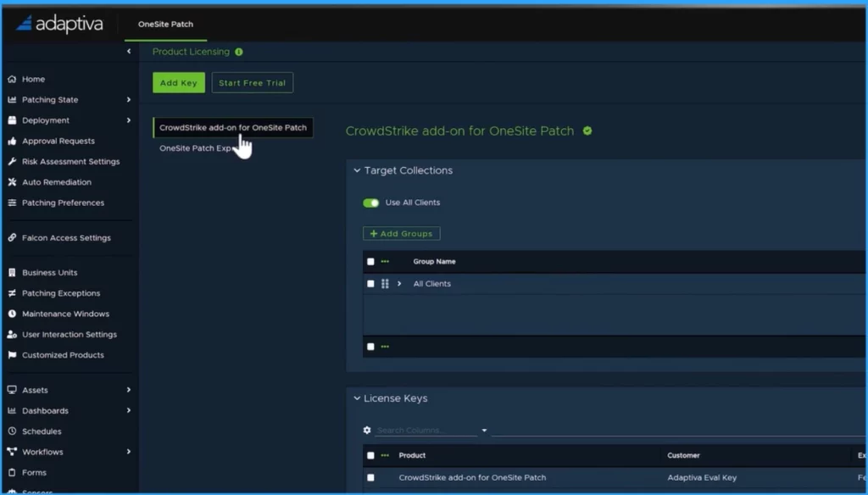
Task: Click the Product Licensing info icon
Action: (x=238, y=52)
